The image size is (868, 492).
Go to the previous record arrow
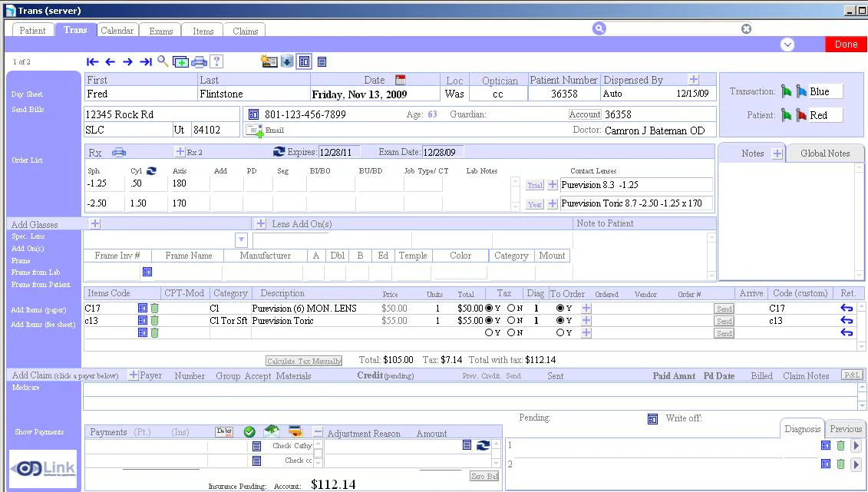pyautogui.click(x=111, y=62)
